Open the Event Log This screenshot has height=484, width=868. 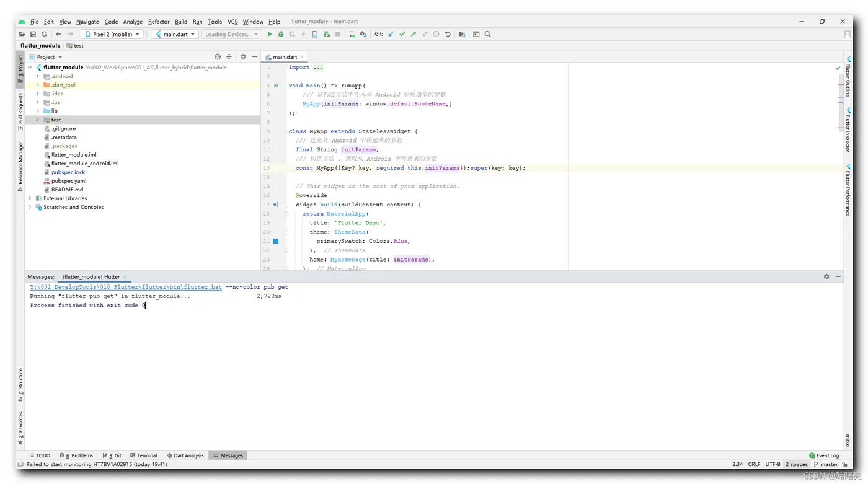coord(824,455)
